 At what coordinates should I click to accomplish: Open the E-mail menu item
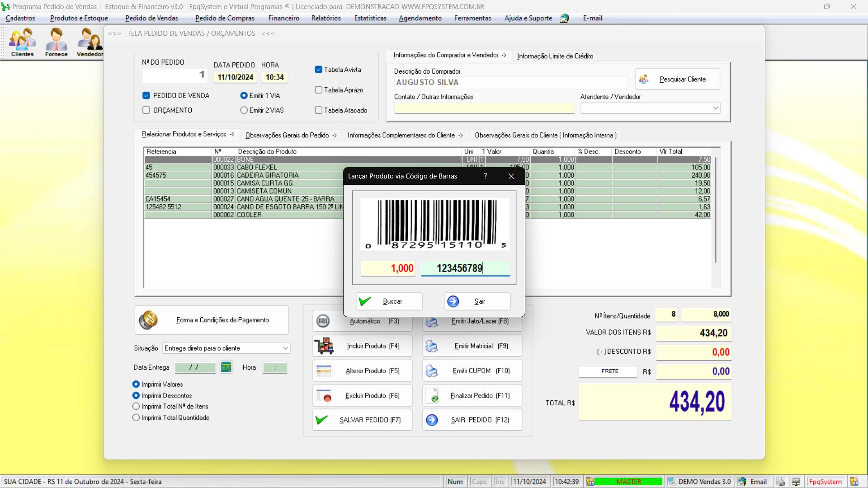coord(592,19)
